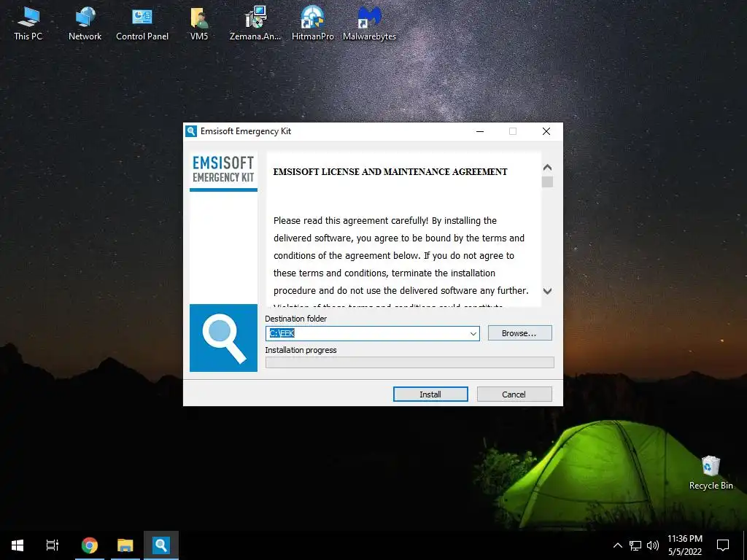
Task: Open This PC desktop icon
Action: pyautogui.click(x=28, y=24)
